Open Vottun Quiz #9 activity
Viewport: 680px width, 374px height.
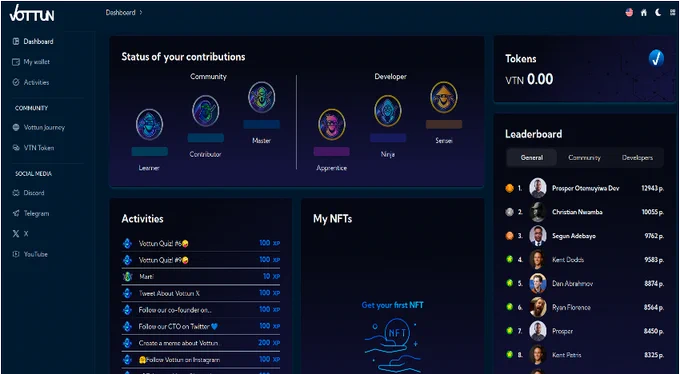click(x=201, y=260)
